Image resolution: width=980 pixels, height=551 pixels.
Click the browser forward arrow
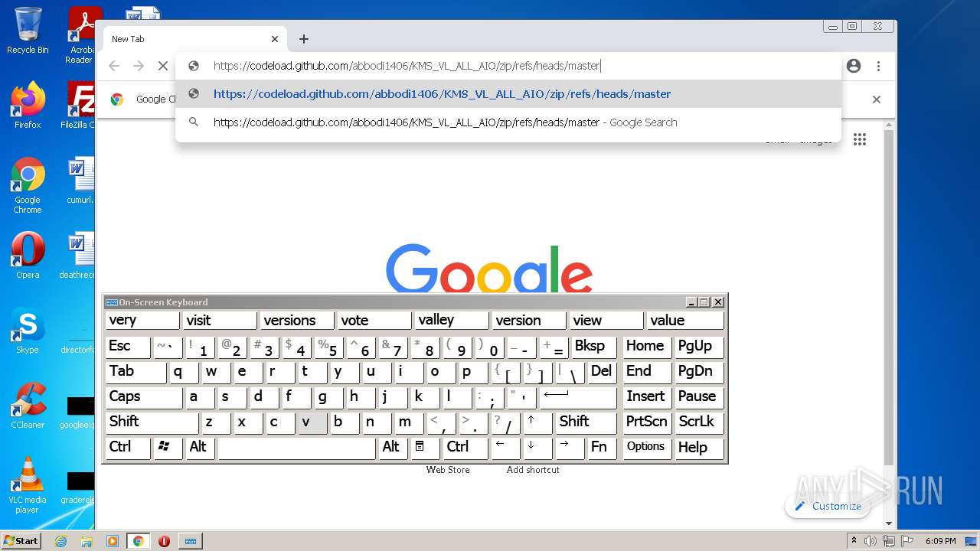pyautogui.click(x=139, y=66)
